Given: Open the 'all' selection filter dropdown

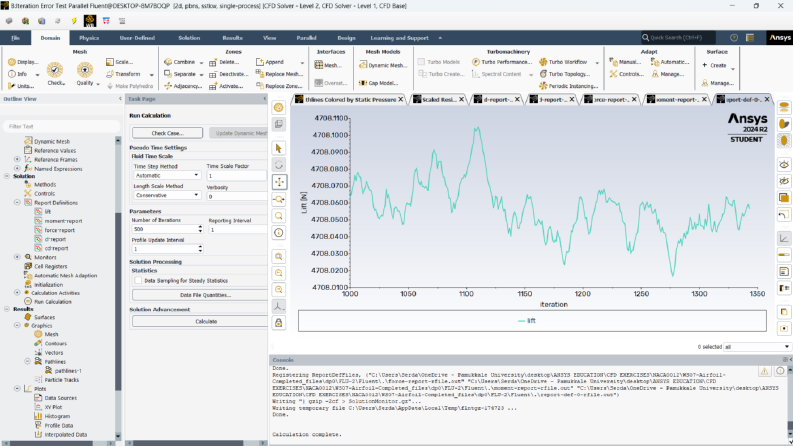Looking at the screenshot, I should pyautogui.click(x=757, y=347).
